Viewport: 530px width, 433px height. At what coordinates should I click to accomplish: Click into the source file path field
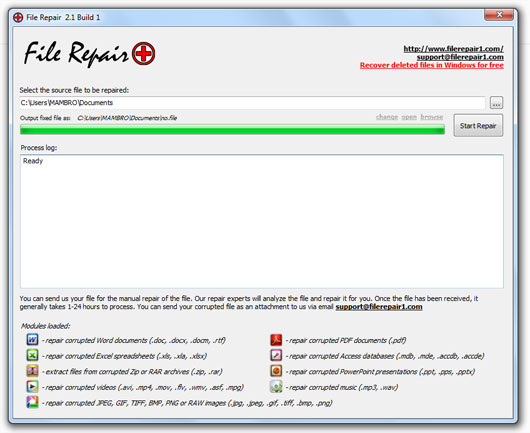pyautogui.click(x=252, y=103)
